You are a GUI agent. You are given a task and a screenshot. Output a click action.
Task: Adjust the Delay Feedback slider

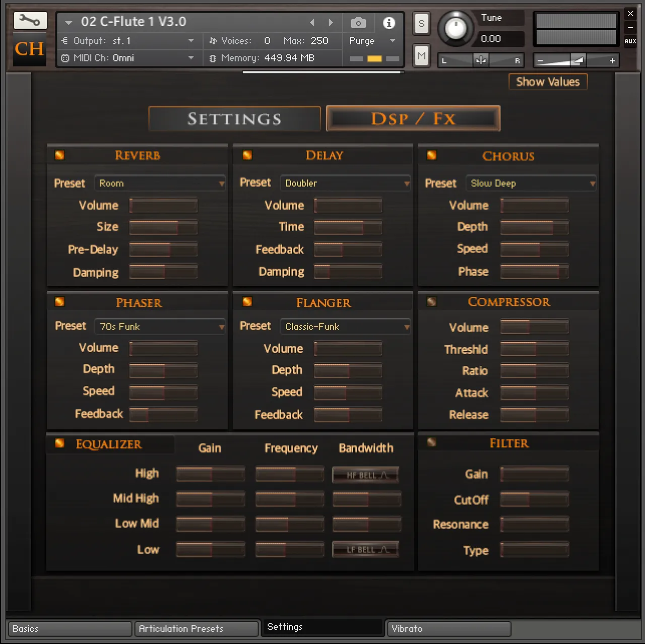(x=348, y=249)
